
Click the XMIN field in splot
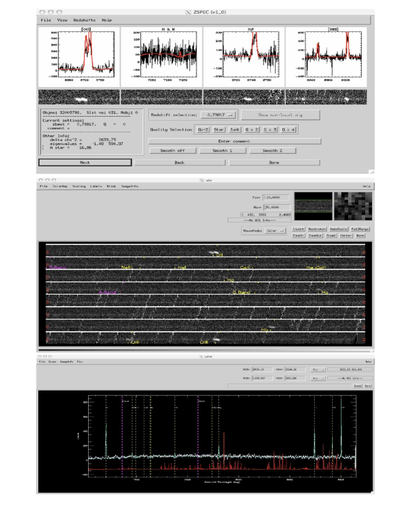point(262,370)
